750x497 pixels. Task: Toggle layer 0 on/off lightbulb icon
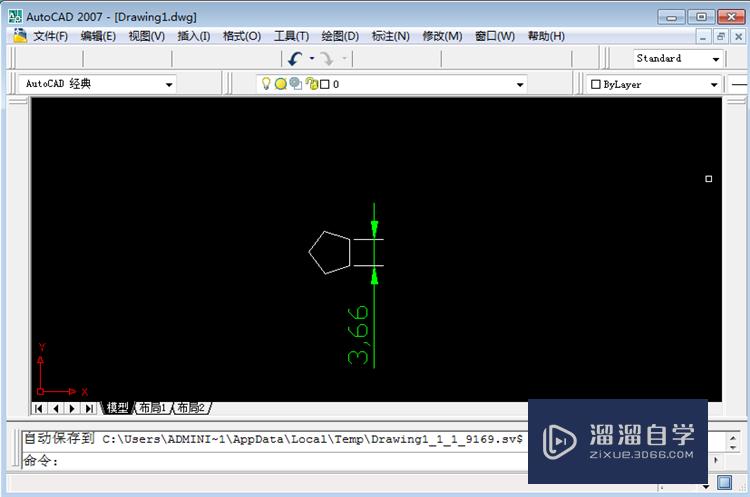[x=266, y=84]
